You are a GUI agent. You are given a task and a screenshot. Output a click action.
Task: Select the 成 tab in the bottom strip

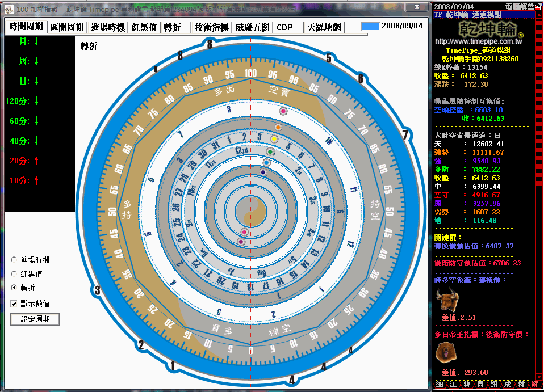pos(508,385)
